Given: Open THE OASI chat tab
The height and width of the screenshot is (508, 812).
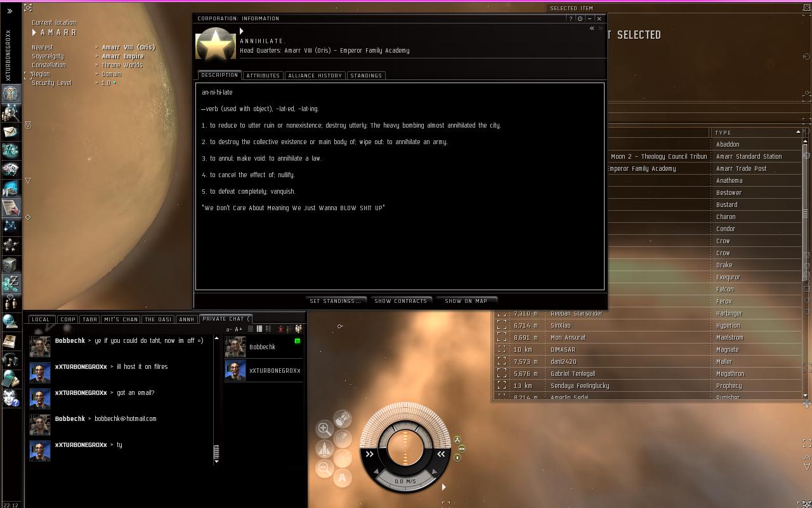Looking at the screenshot, I should pyautogui.click(x=158, y=319).
